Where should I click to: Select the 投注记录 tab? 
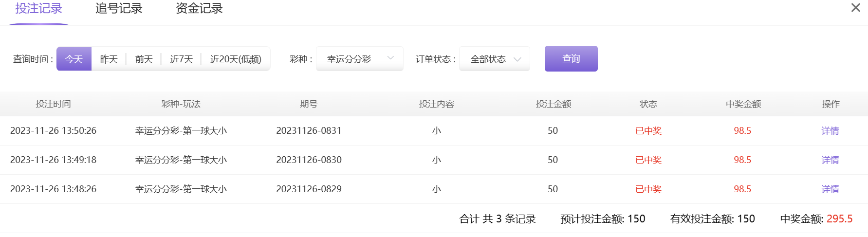[x=39, y=9]
